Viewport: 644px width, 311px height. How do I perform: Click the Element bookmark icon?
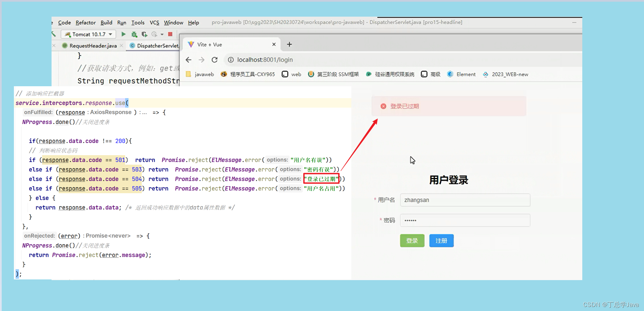coord(450,74)
